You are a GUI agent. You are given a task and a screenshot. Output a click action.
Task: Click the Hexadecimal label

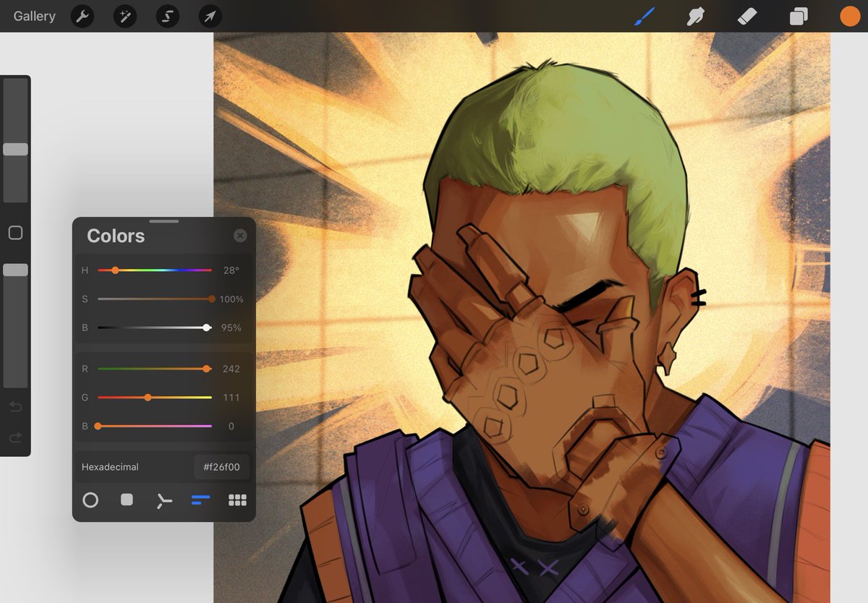click(x=110, y=467)
